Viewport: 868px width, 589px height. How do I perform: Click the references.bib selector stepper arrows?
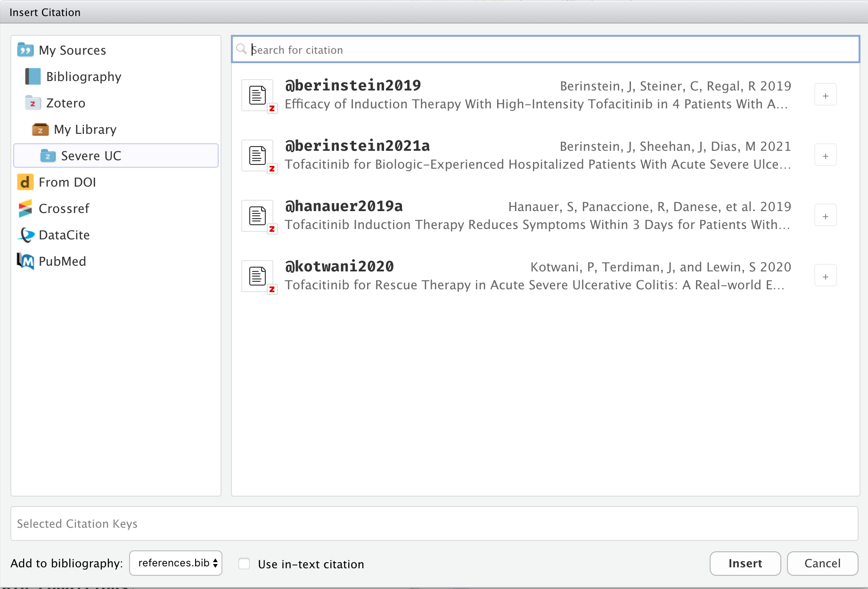[214, 563]
